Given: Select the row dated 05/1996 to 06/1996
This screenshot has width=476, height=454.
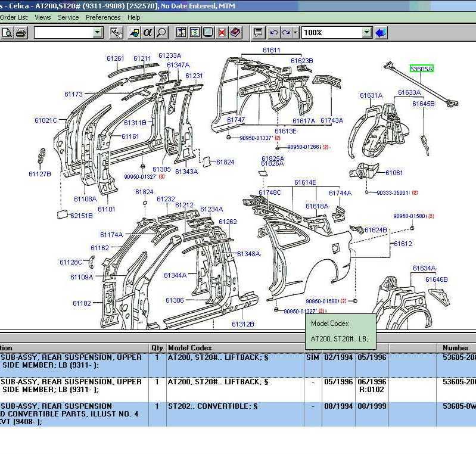Looking at the screenshot, I should coord(238,390).
